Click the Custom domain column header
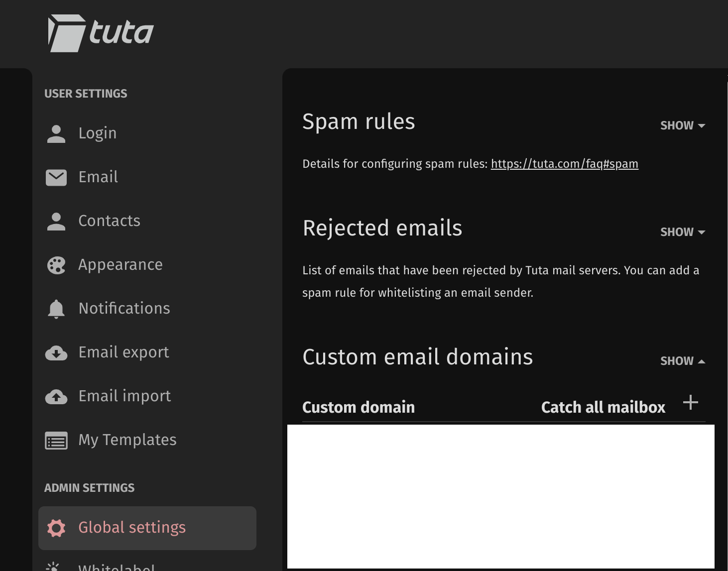 [359, 407]
